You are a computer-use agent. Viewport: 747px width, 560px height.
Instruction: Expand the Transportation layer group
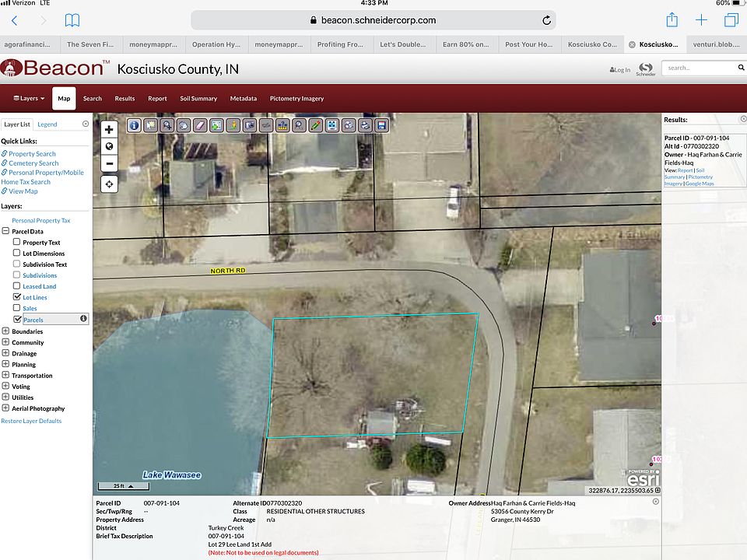(x=5, y=374)
